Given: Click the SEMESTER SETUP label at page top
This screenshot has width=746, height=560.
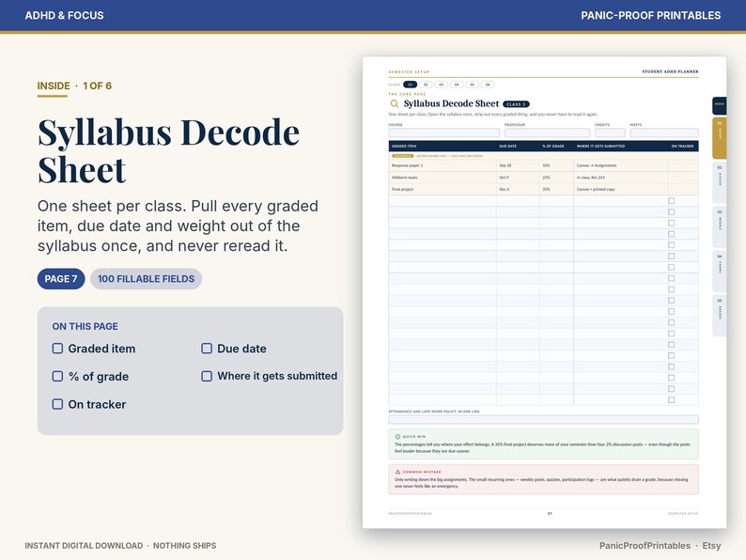Looking at the screenshot, I should pyautogui.click(x=409, y=71).
